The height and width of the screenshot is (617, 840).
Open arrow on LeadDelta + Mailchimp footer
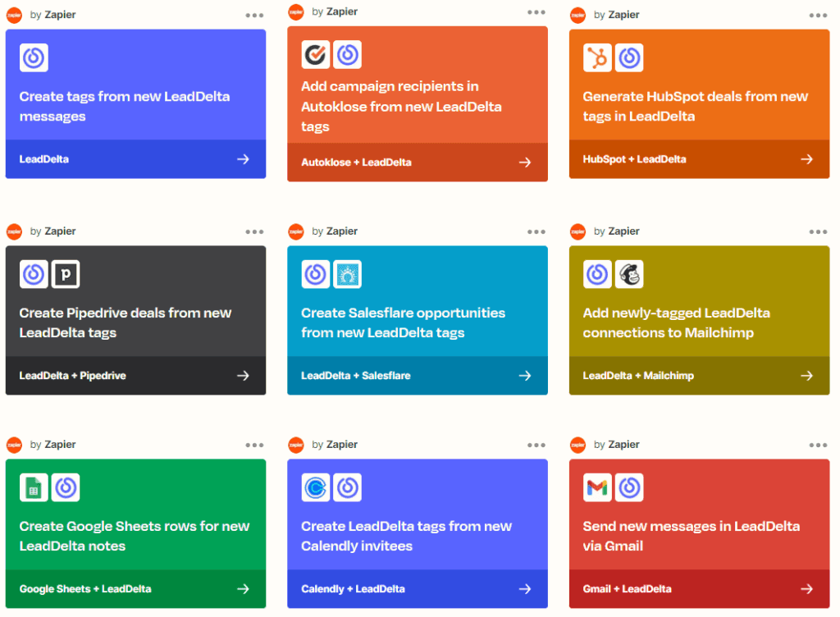pos(807,376)
